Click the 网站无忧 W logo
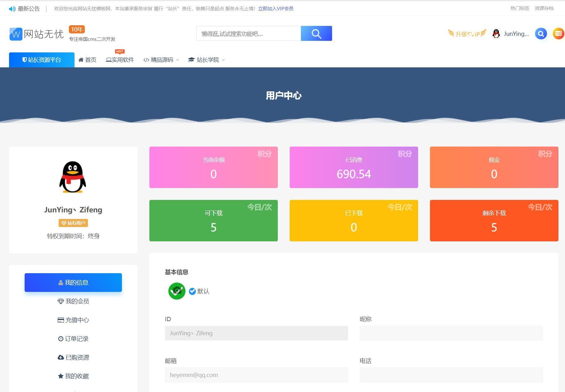The width and height of the screenshot is (565, 392). tap(36, 34)
